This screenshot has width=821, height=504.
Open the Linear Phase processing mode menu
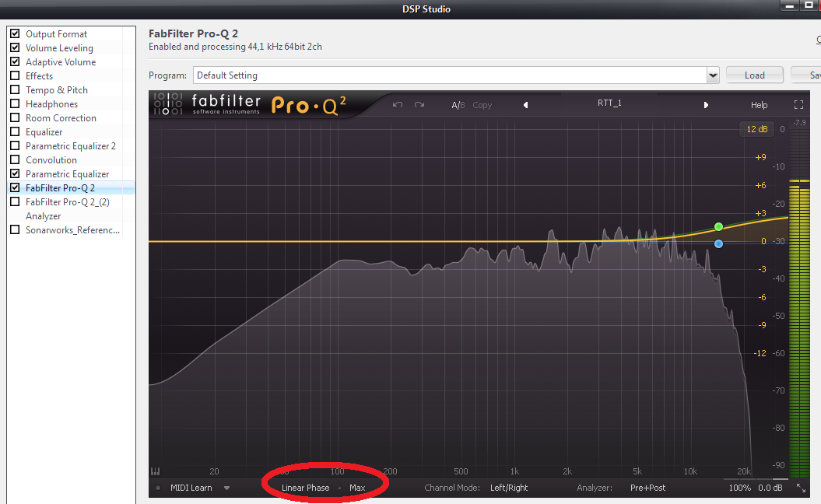tap(305, 488)
